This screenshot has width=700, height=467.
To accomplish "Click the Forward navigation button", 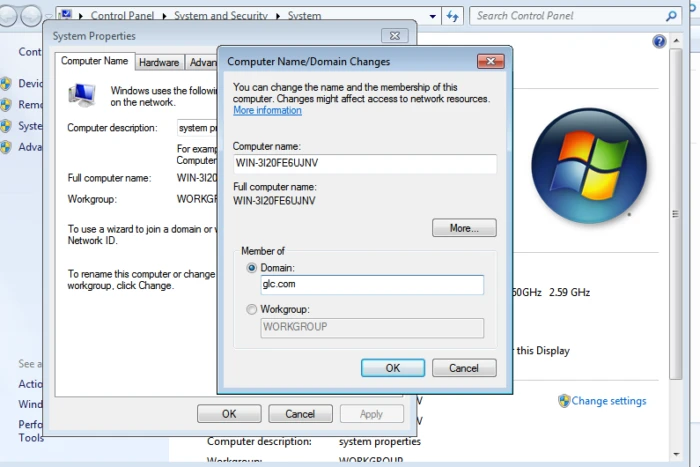I will pos(31,17).
